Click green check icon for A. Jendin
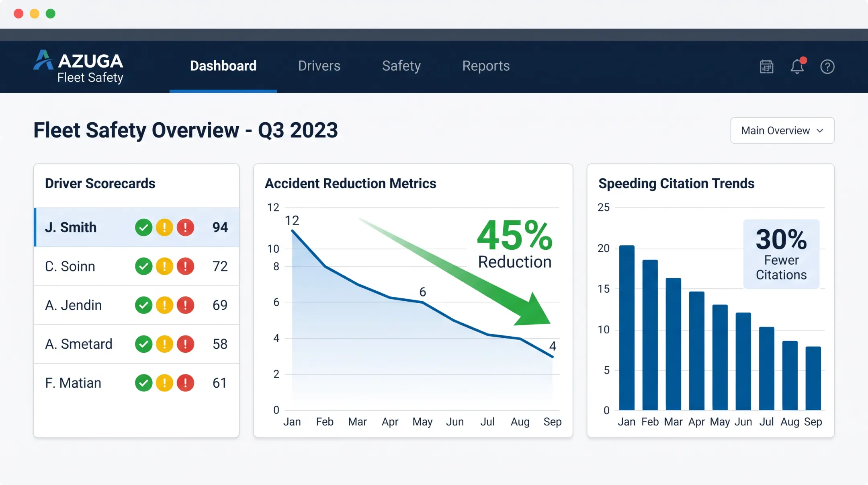868x485 pixels. [x=143, y=305]
